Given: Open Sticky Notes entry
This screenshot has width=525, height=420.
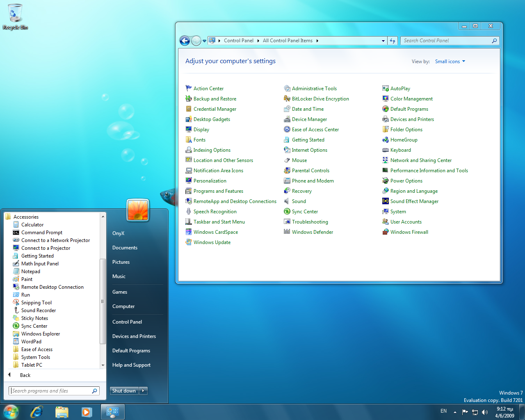Looking at the screenshot, I should pos(34,318).
